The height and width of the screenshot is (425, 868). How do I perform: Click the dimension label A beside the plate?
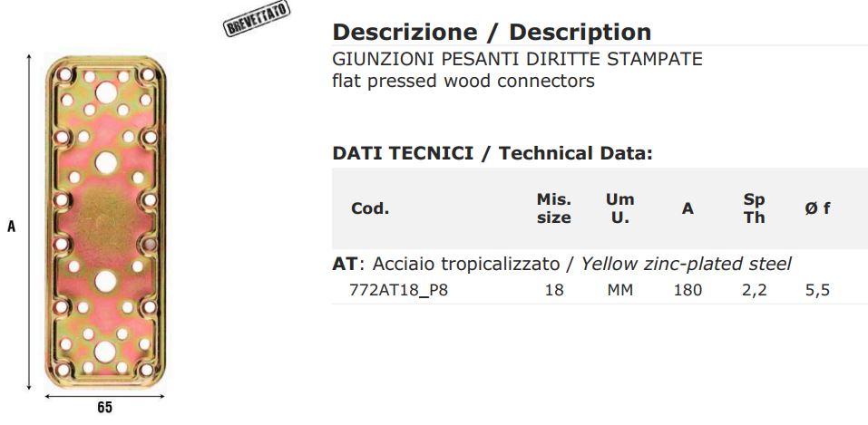(x=12, y=227)
